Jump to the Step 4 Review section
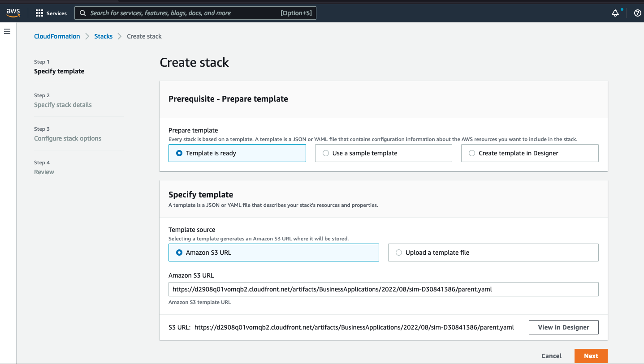644x364 pixels. pos(44,172)
